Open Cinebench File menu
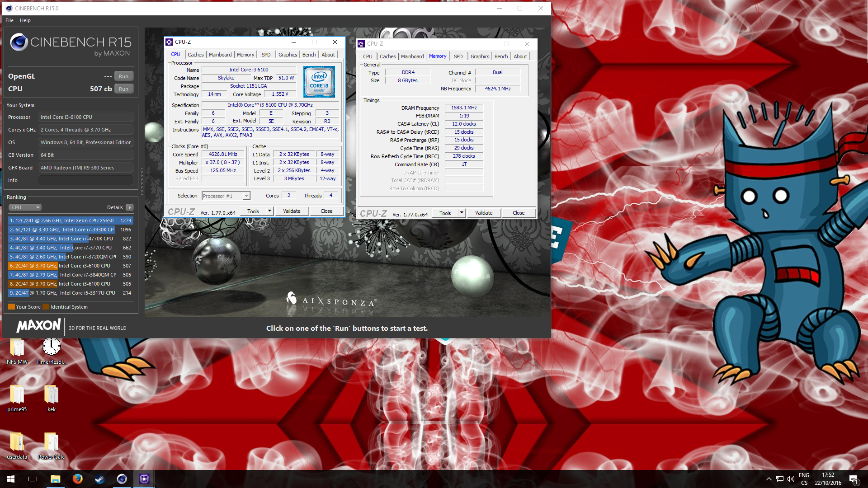868x488 pixels. 9,20
